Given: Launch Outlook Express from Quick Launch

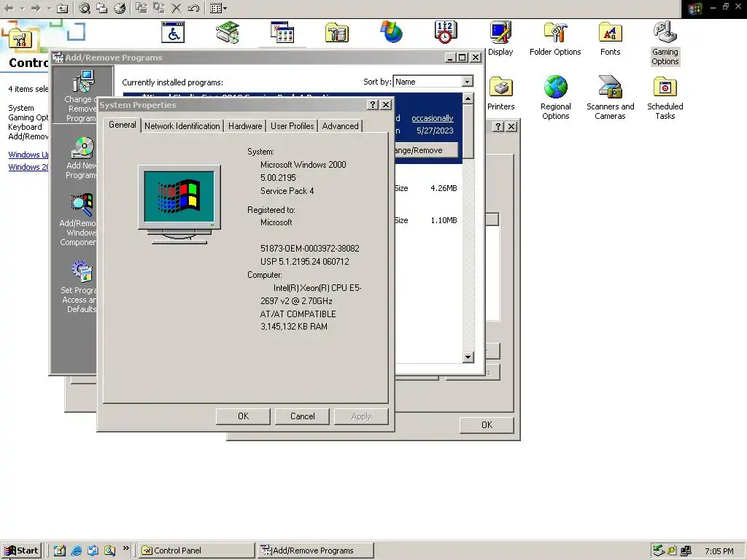Looking at the screenshot, I should pos(93,551).
